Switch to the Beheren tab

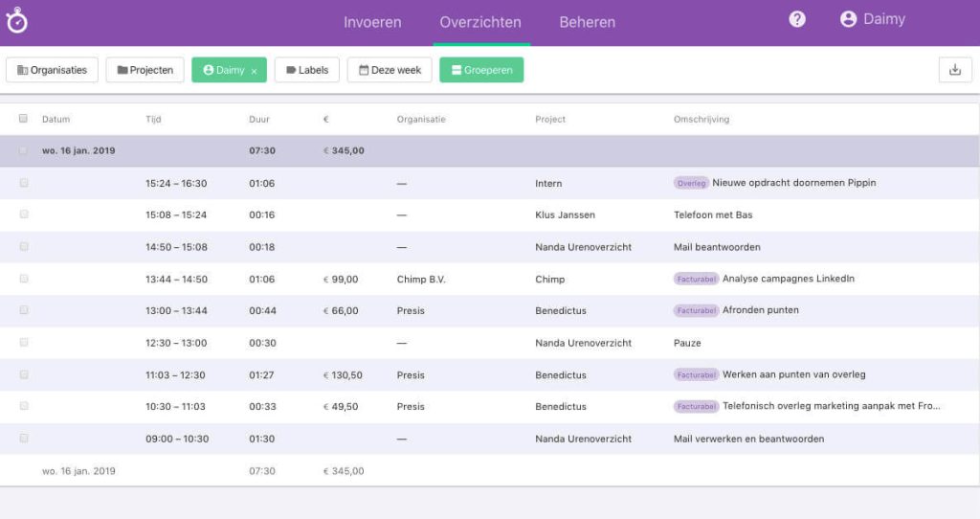tap(587, 22)
